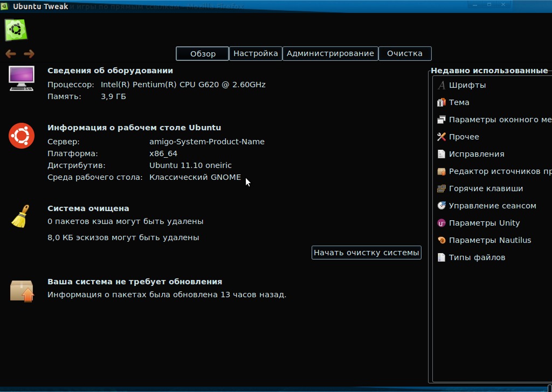The image size is (552, 392).
Task: Click the Исправления document icon
Action: tap(441, 154)
